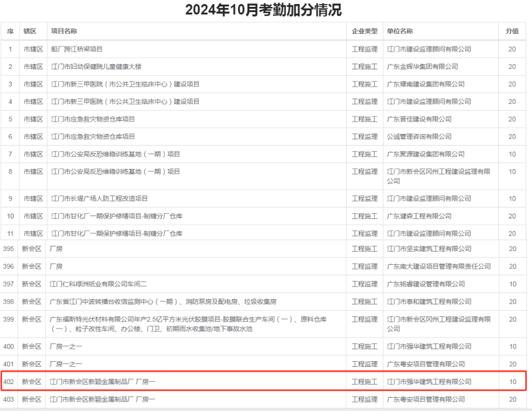
Task: Click row number 400
Action: tap(9, 347)
